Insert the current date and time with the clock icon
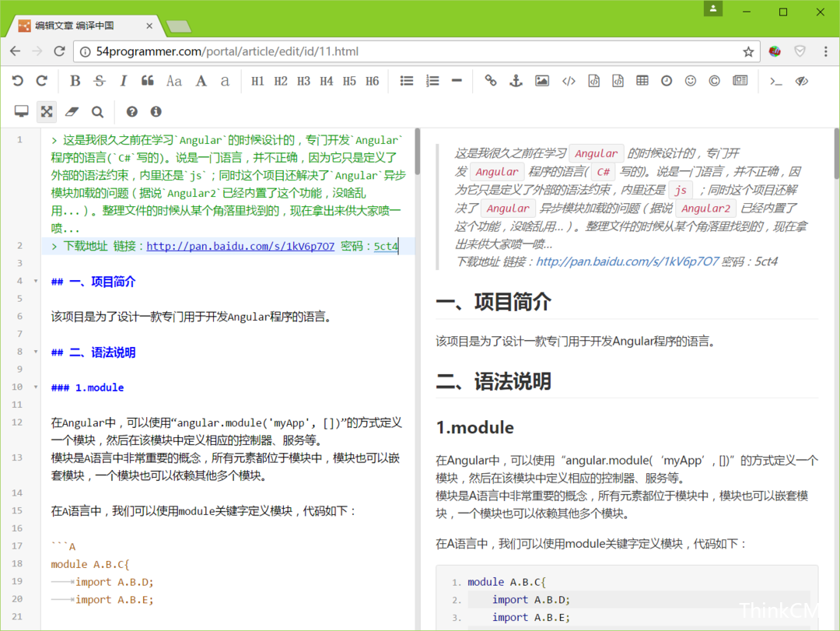This screenshot has width=840, height=631. (x=667, y=81)
